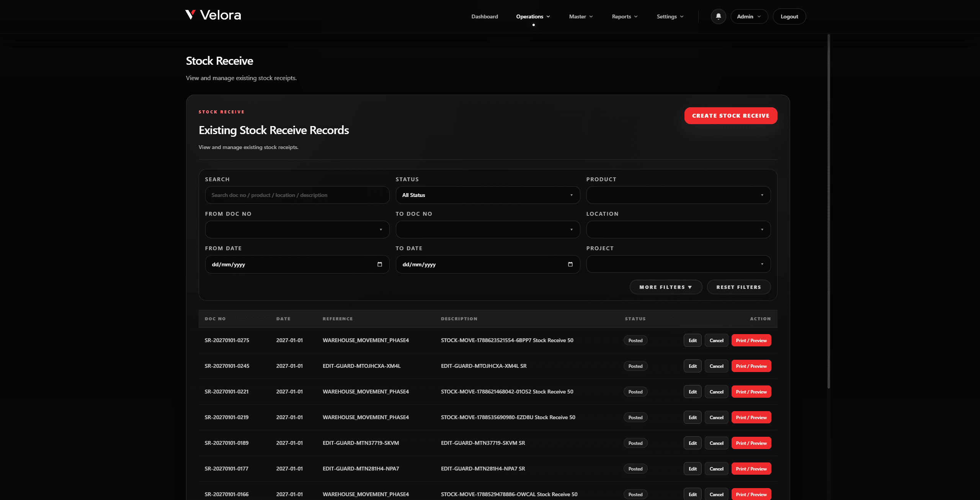Click Posted badge for SR-20270101-0245
980x500 pixels.
[x=635, y=366]
